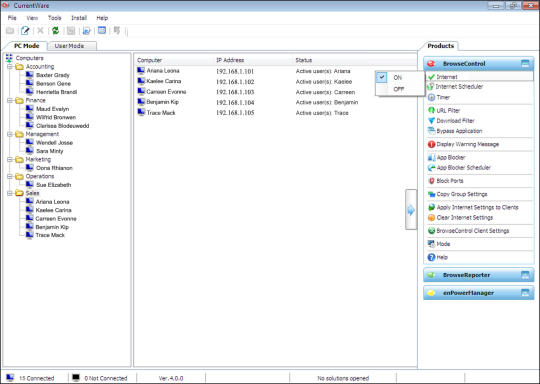Click the Apply Internet Settings to Clients icon
The image size is (540, 384).
431,207
